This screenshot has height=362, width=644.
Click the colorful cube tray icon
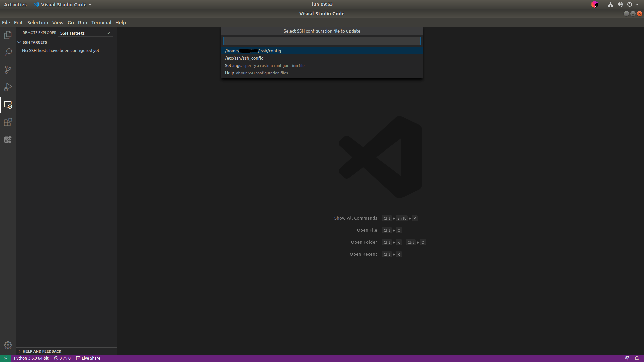click(595, 5)
